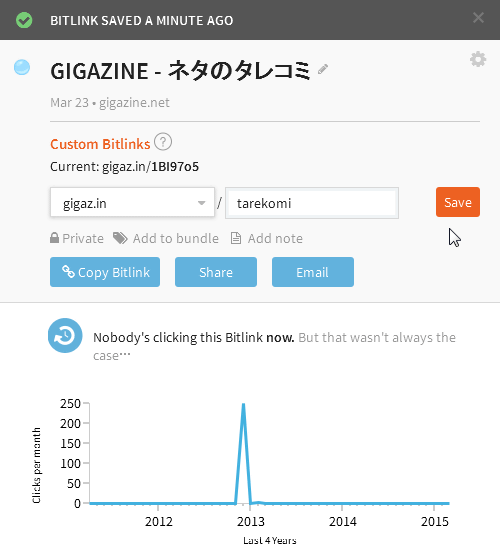Edit the title with the pencil icon

323,69
